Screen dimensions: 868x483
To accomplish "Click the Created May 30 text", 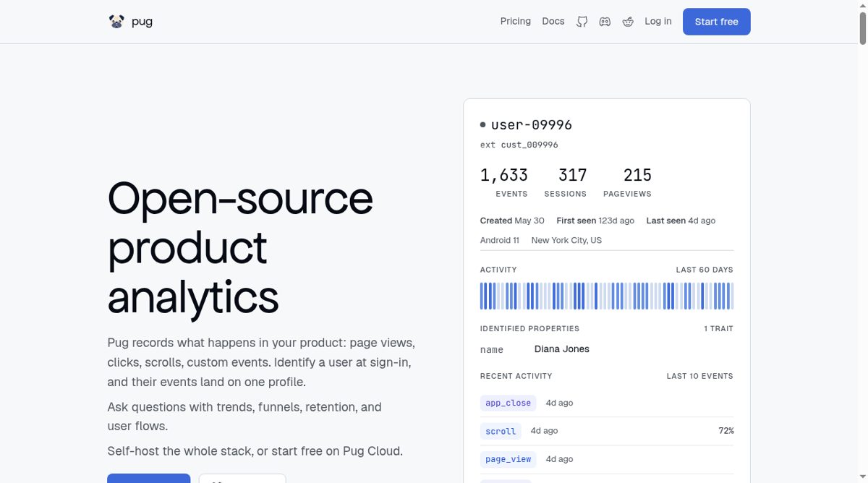I will pyautogui.click(x=512, y=221).
